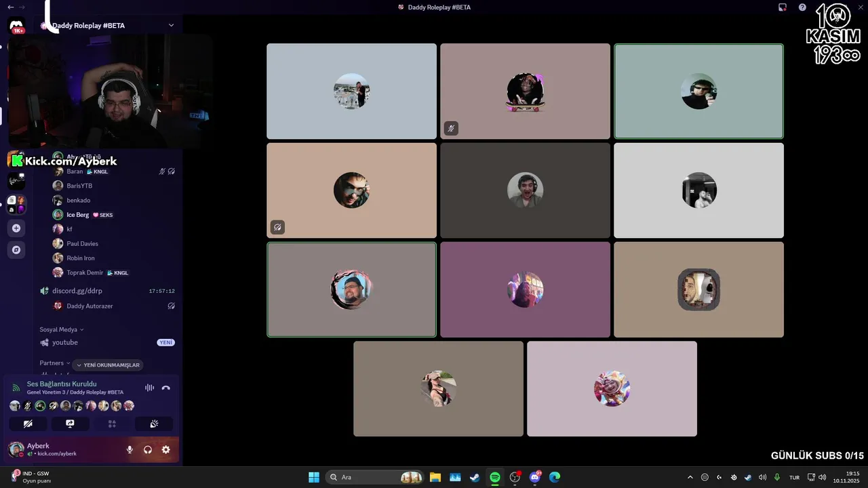Select voice member kf
This screenshot has height=488, width=868.
point(114,229)
